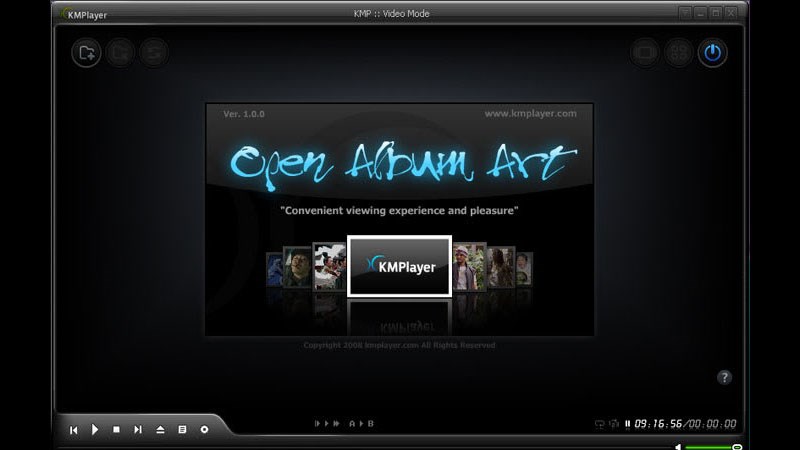The width and height of the screenshot is (800, 450).
Task: Adjust the green volume slider
Action: tap(713, 447)
